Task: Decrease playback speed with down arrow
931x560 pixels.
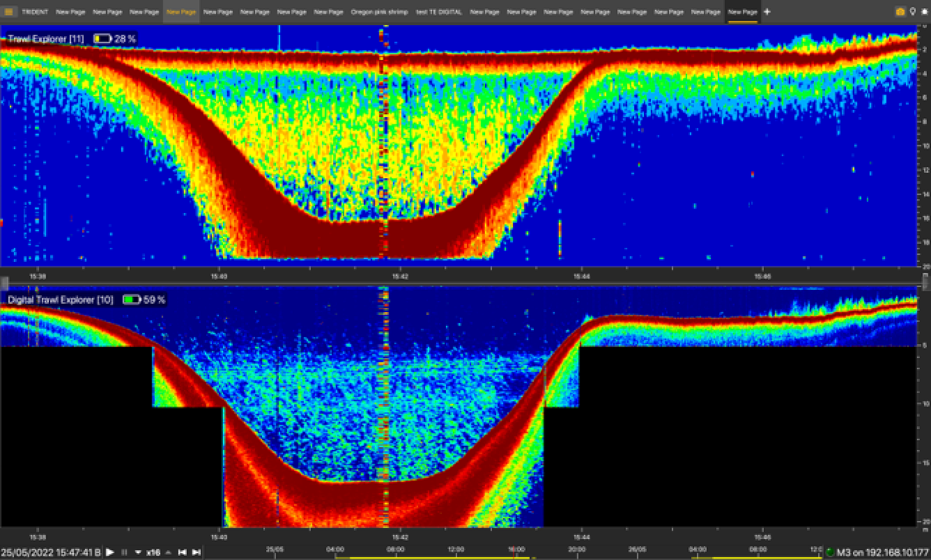Action: coord(138,553)
